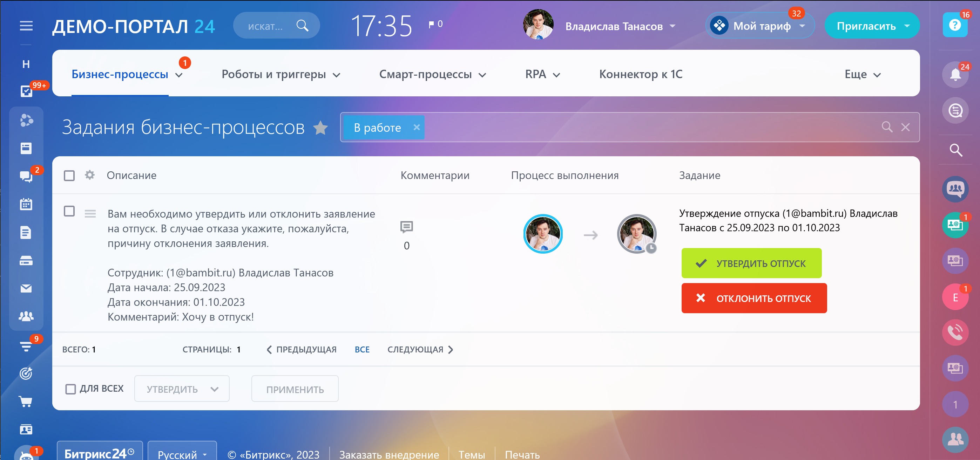Open the calendar icon in left sidebar

click(x=26, y=204)
